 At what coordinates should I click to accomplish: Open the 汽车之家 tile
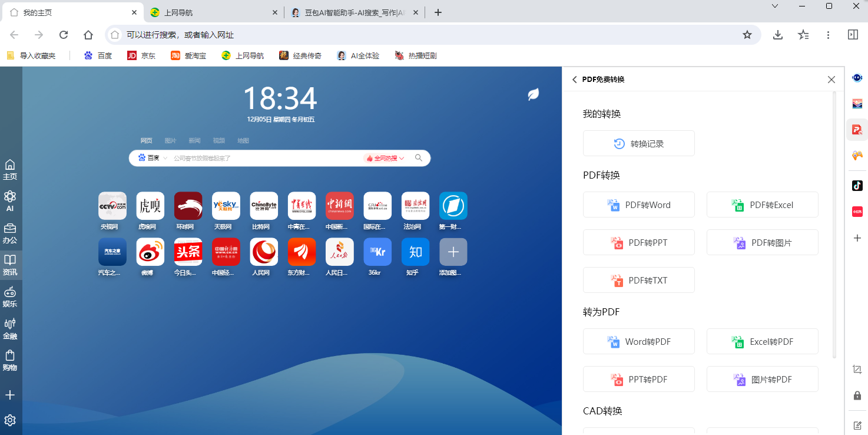(112, 252)
